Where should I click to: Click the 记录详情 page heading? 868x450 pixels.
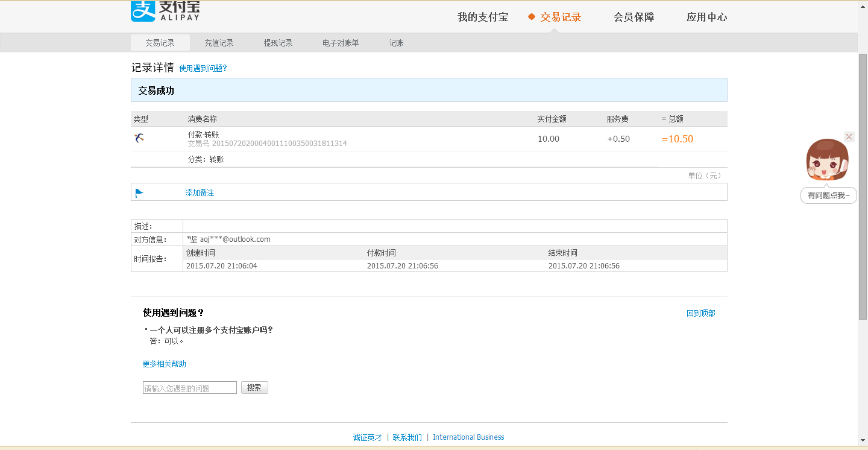(153, 68)
